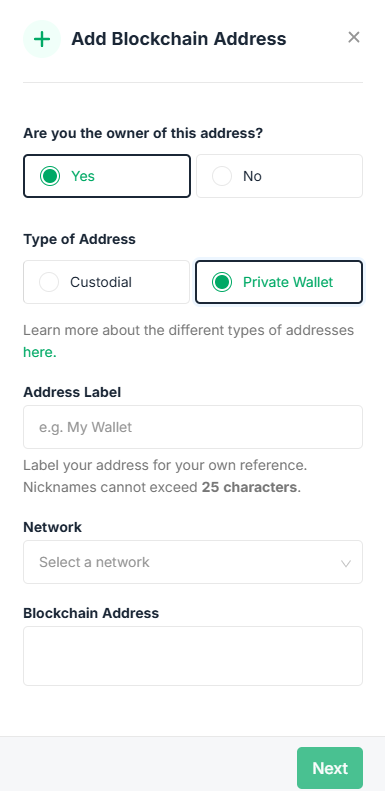Close the Add Blockchain Address dialog
This screenshot has height=791, width=385.
click(x=354, y=37)
